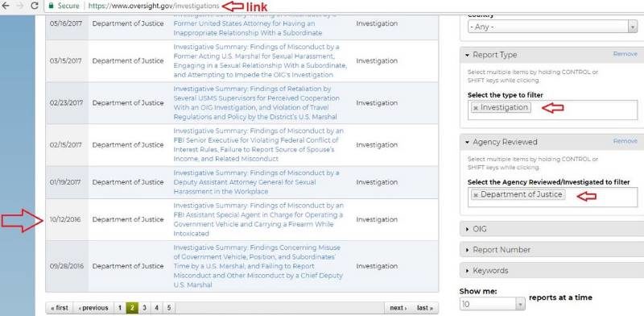Screen dimensions: 644x316
Task: Remove the Investigation filter tag x
Action: pos(476,108)
